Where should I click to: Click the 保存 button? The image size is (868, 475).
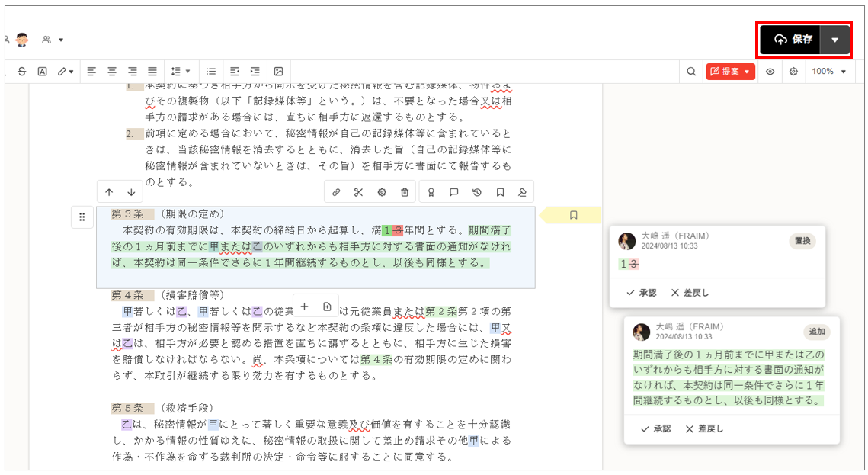(x=790, y=40)
